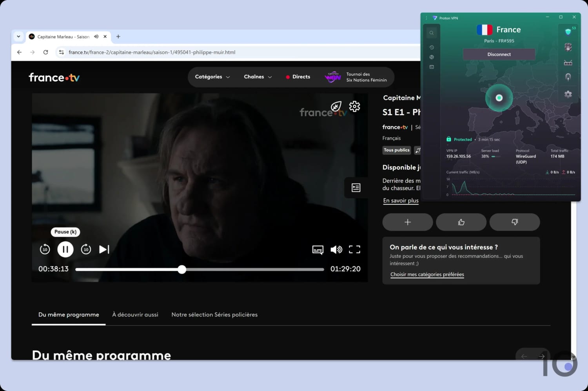The width and height of the screenshot is (588, 391).
Task: Add the programme to my list
Action: point(408,222)
